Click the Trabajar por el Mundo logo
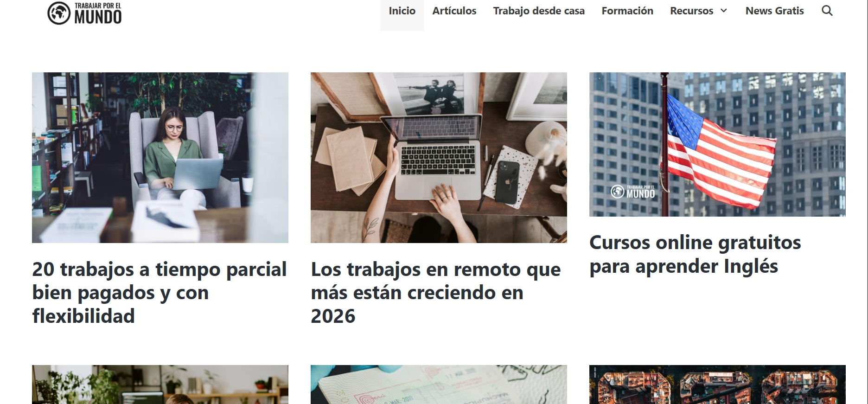 tap(84, 13)
